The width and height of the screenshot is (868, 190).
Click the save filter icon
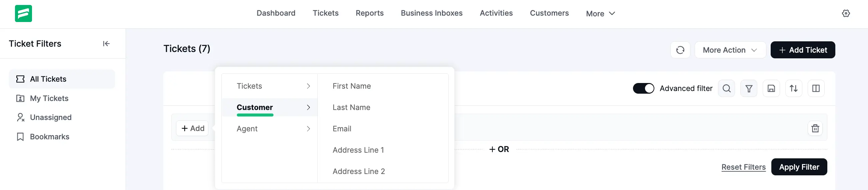[x=771, y=89]
